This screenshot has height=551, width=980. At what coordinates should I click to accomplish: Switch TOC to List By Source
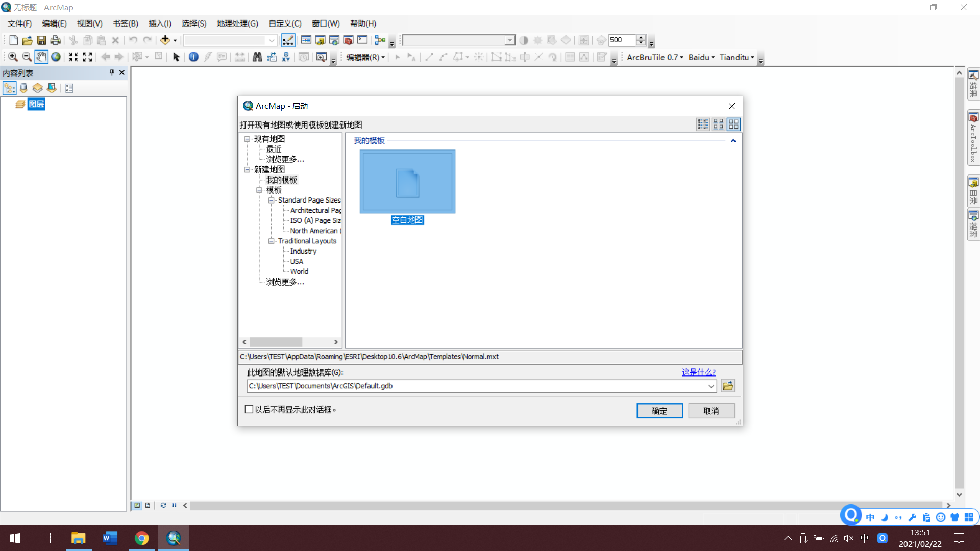[x=23, y=88]
